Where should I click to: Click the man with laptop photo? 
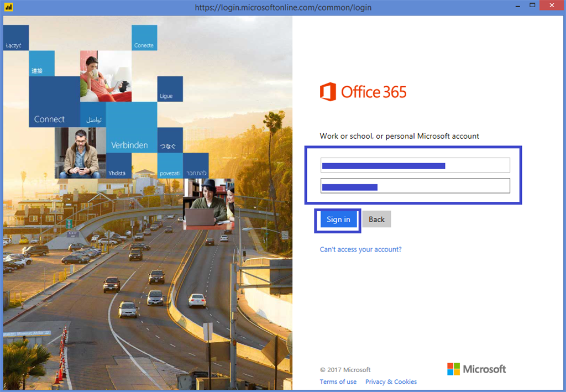208,205
